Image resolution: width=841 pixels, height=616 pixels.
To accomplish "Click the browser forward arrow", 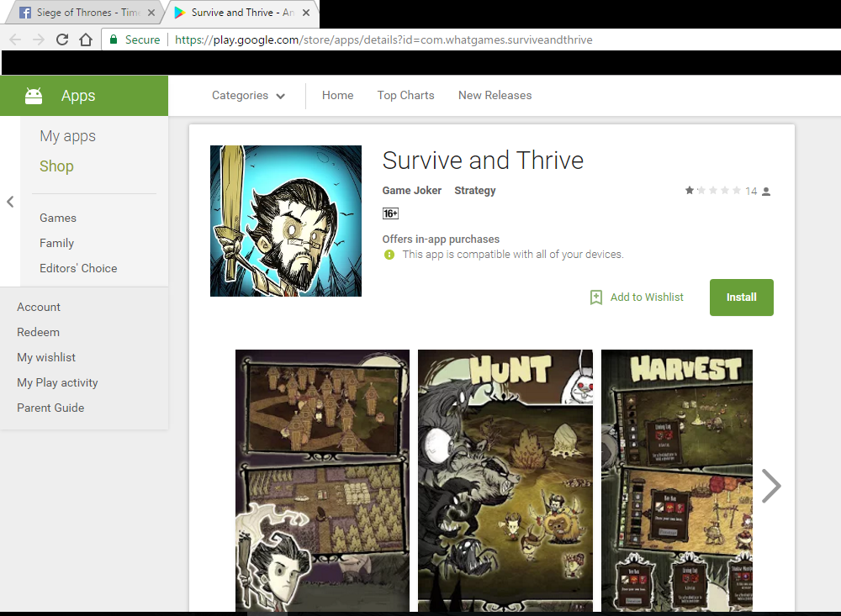I will pos(38,39).
